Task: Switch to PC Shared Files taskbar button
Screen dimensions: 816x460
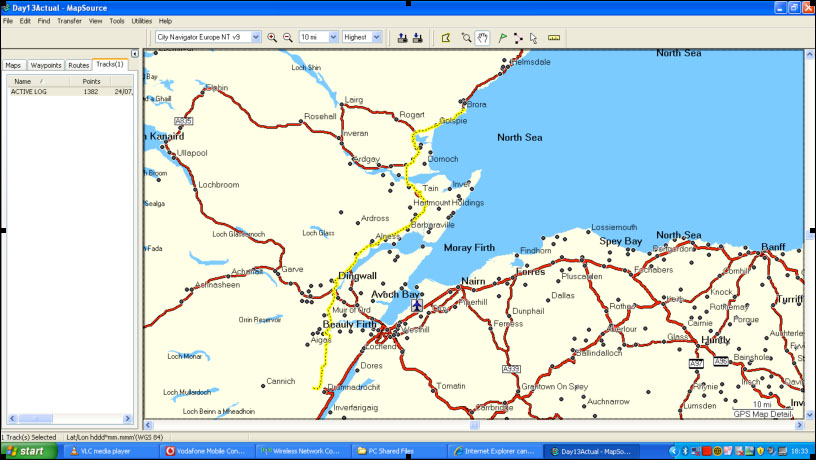Action: click(399, 451)
